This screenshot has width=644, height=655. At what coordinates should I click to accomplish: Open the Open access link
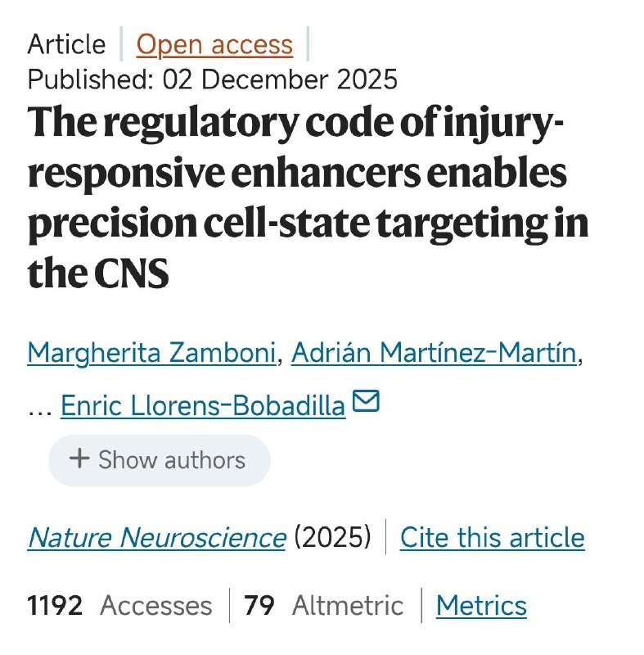click(214, 44)
